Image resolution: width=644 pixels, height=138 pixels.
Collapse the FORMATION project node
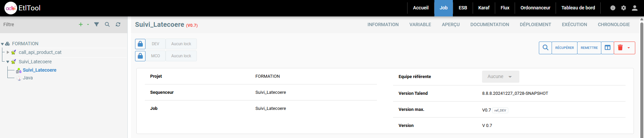(3, 44)
